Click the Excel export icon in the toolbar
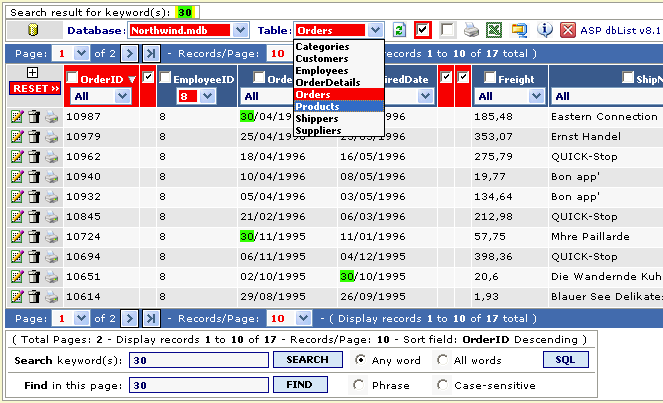 coord(493,31)
